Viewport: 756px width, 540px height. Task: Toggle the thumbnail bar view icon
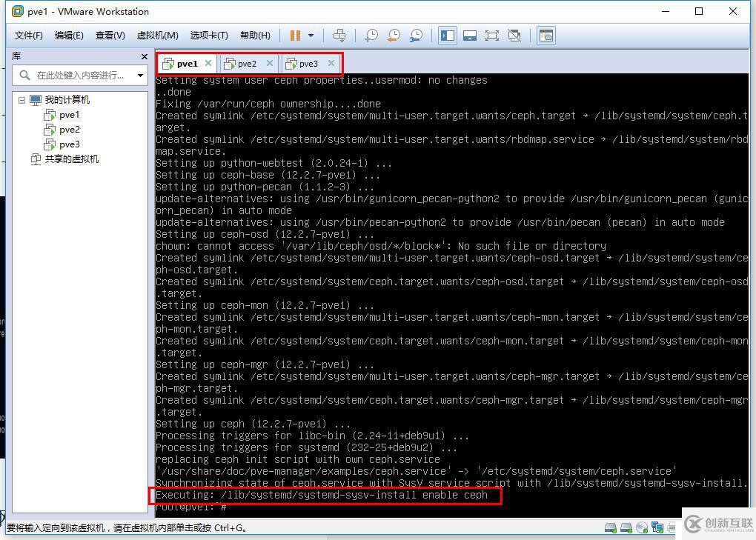[470, 35]
